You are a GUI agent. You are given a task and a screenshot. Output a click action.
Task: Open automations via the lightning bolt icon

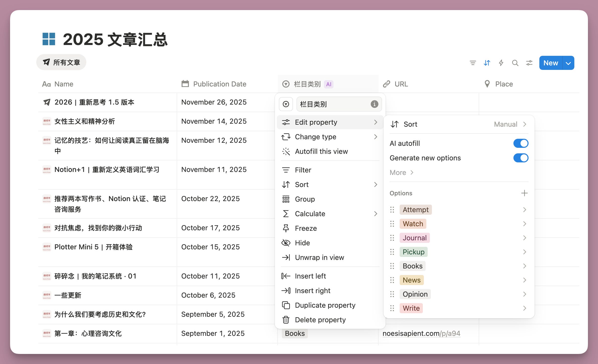click(x=501, y=63)
